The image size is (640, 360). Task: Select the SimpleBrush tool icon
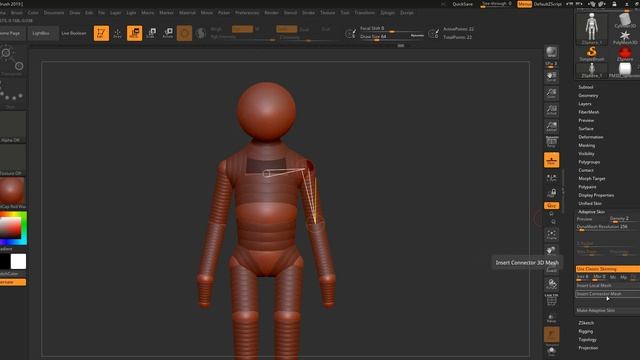[x=591, y=53]
